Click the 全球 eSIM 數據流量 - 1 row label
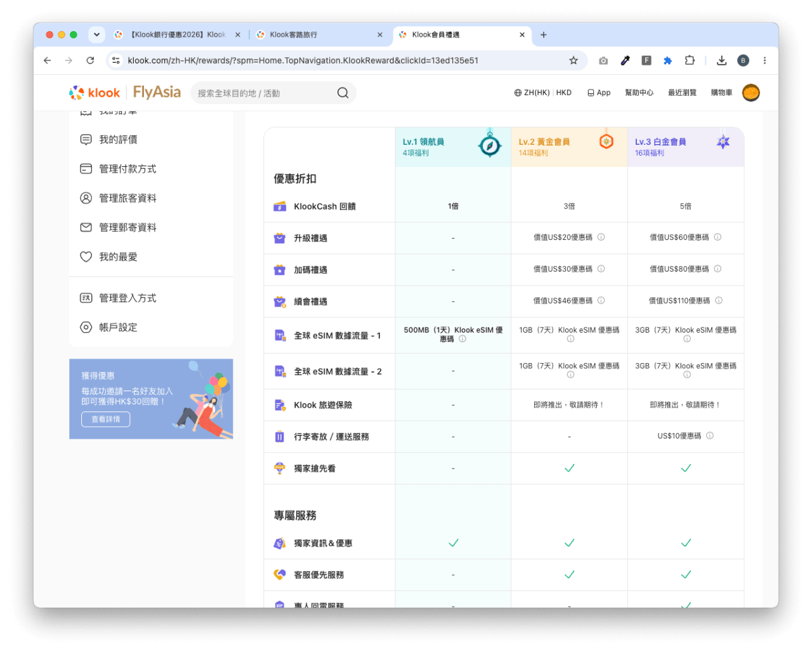Screen dimensions: 812x652 click(x=337, y=335)
